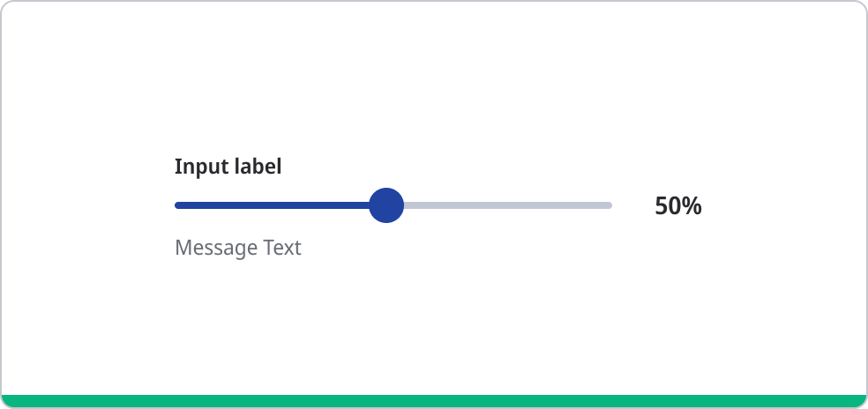This screenshot has height=409, width=868.
Task: Click the word "Text" in the helper message
Action: 282,248
